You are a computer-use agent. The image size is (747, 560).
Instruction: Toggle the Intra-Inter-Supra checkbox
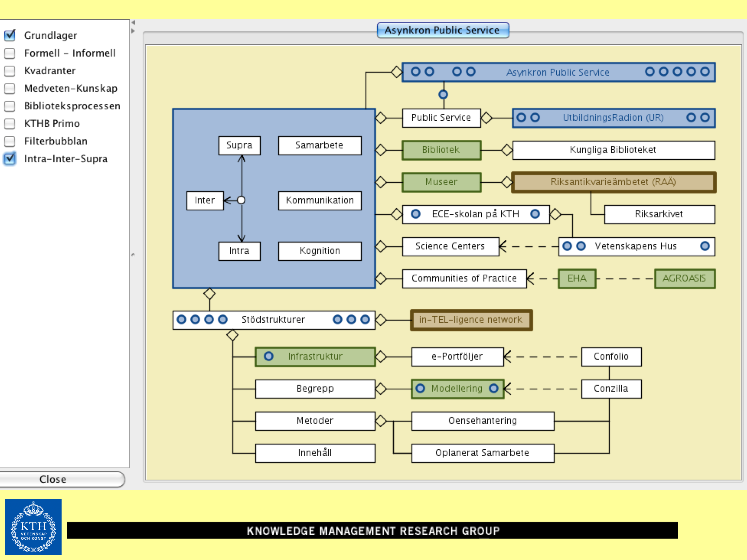click(x=10, y=159)
